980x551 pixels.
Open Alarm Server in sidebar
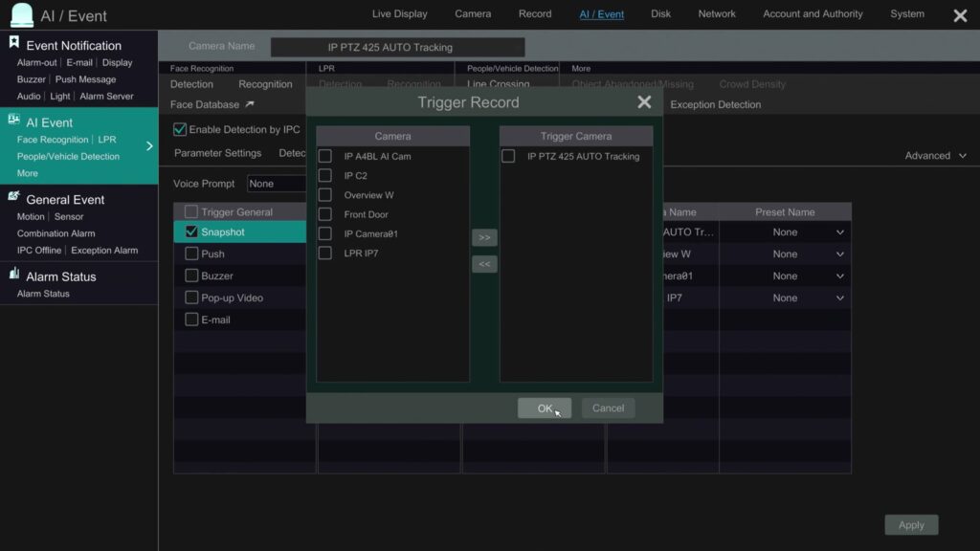pyautogui.click(x=106, y=97)
